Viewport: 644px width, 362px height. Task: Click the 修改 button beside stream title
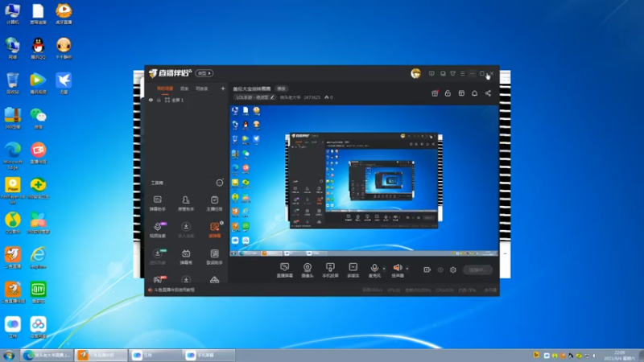click(281, 88)
